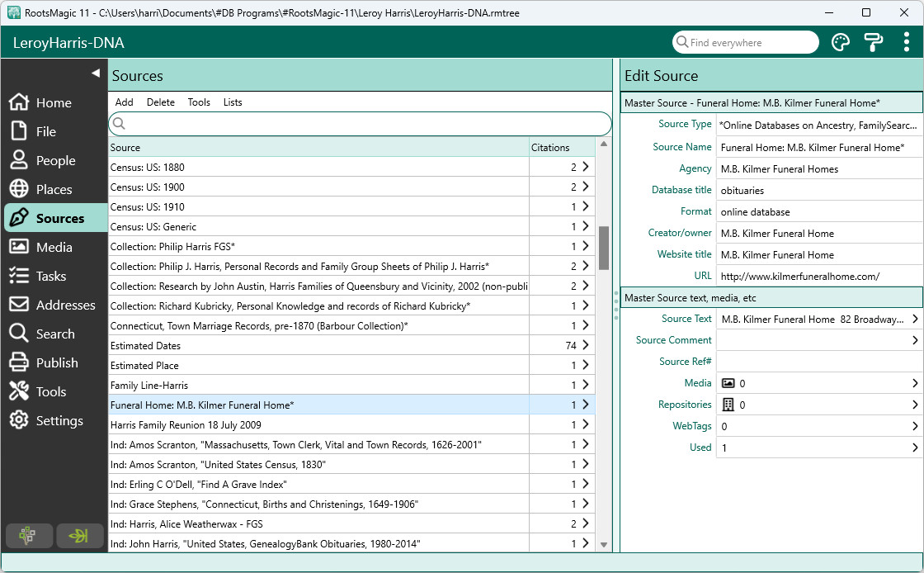Focus the Find everywhere search box
924x573 pixels.
(746, 42)
